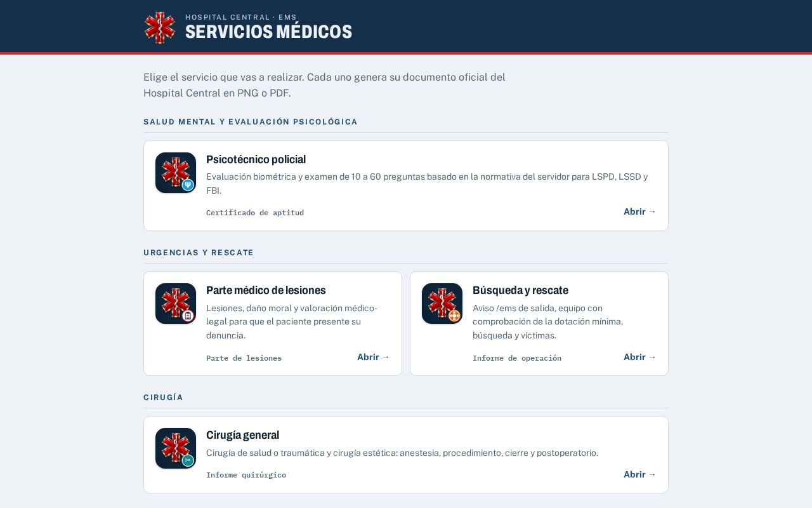Click 'Salud mental y evaluación psicológica' heading
This screenshot has height=508, width=812.
point(251,122)
